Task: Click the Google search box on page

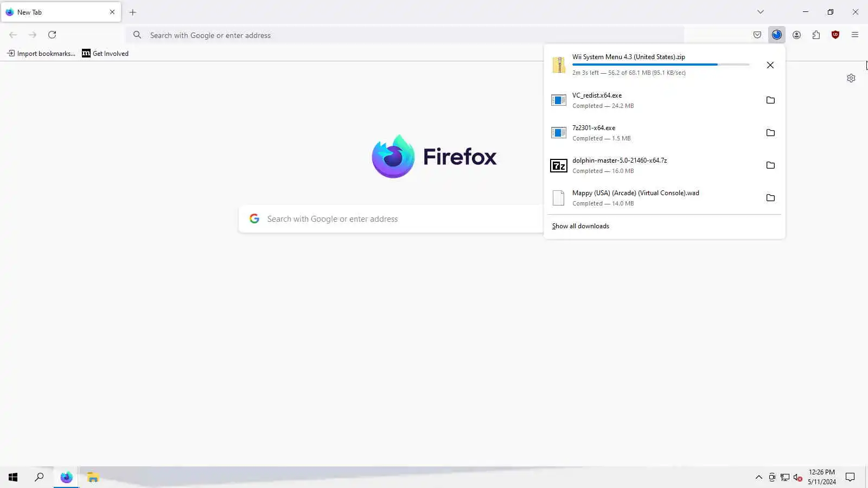Action: click(x=392, y=219)
